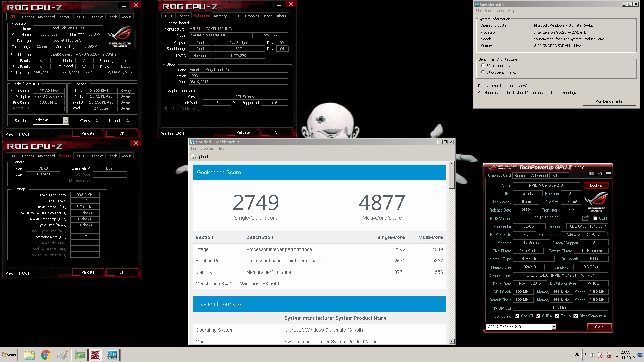The height and width of the screenshot is (362, 644).
Task: Minimize the Geekbench 3 launcher window
Action: (x=624, y=4)
